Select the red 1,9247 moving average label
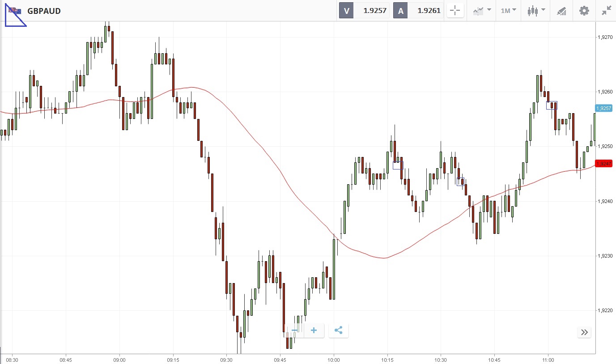Screen dimensions: 616x364 tap(604, 164)
